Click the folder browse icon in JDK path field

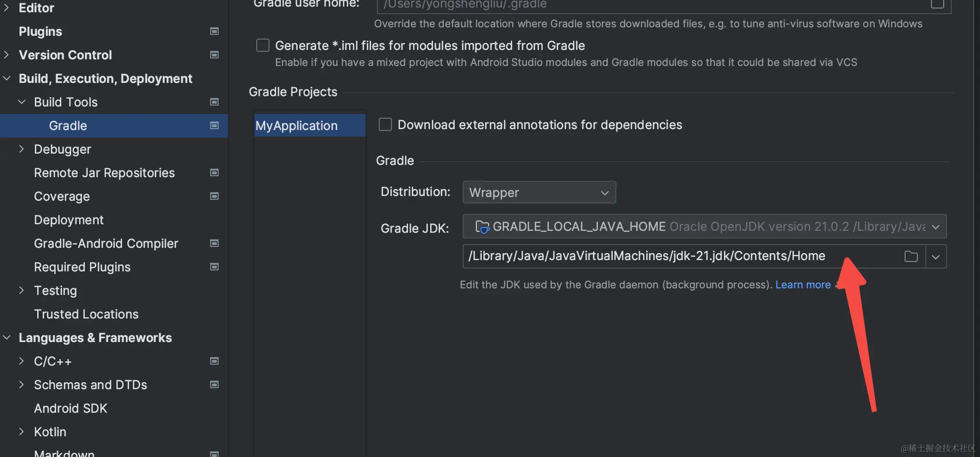click(x=911, y=257)
